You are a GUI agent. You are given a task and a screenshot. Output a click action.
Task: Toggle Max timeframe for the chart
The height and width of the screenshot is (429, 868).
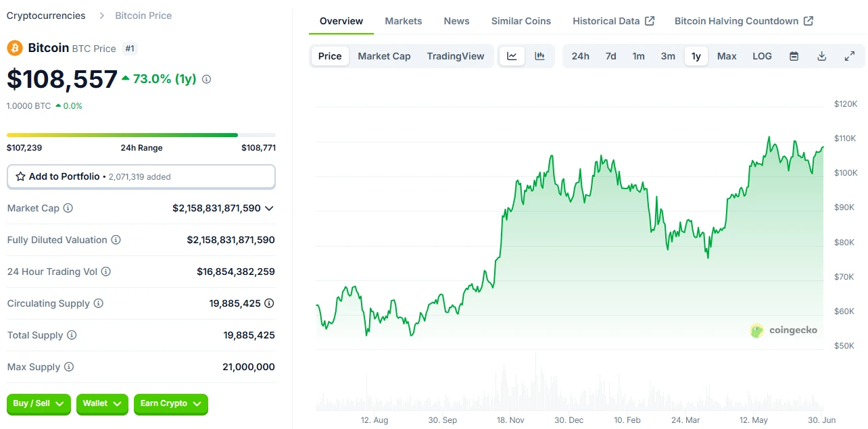coord(727,56)
